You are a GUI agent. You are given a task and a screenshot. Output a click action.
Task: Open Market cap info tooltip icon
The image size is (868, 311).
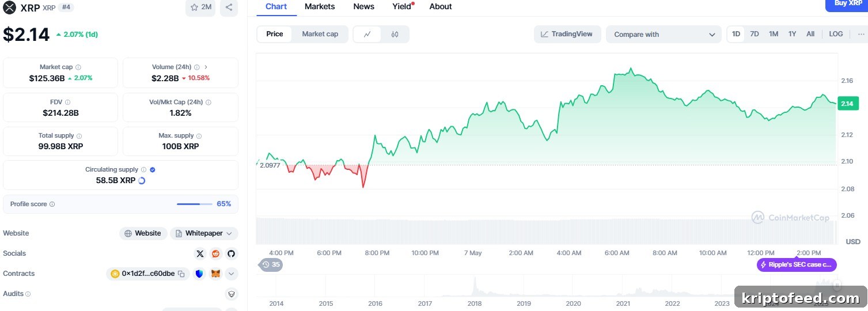78,67
